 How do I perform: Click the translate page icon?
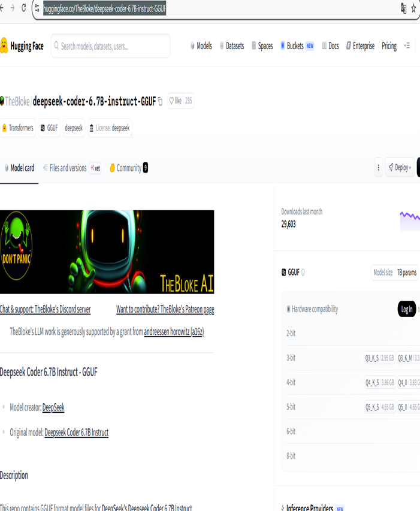pyautogui.click(x=403, y=8)
